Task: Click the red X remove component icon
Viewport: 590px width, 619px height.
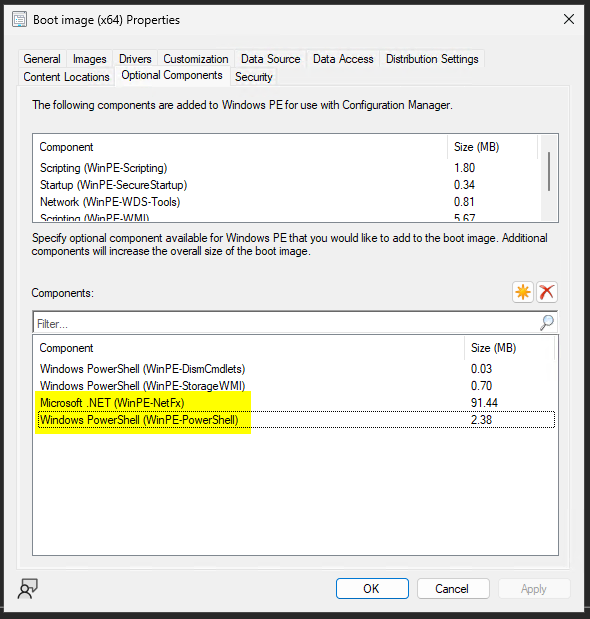Action: [x=547, y=293]
